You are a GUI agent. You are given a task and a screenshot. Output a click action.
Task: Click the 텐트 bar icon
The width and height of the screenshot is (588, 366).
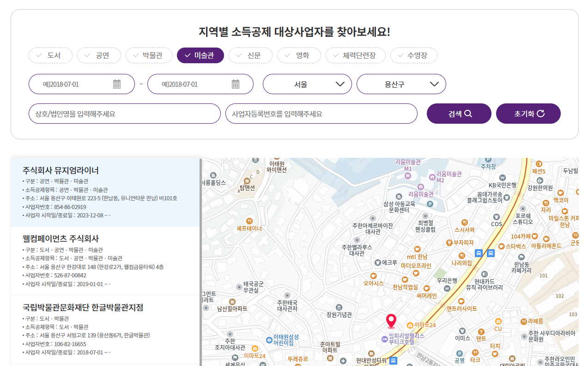click(481, 331)
